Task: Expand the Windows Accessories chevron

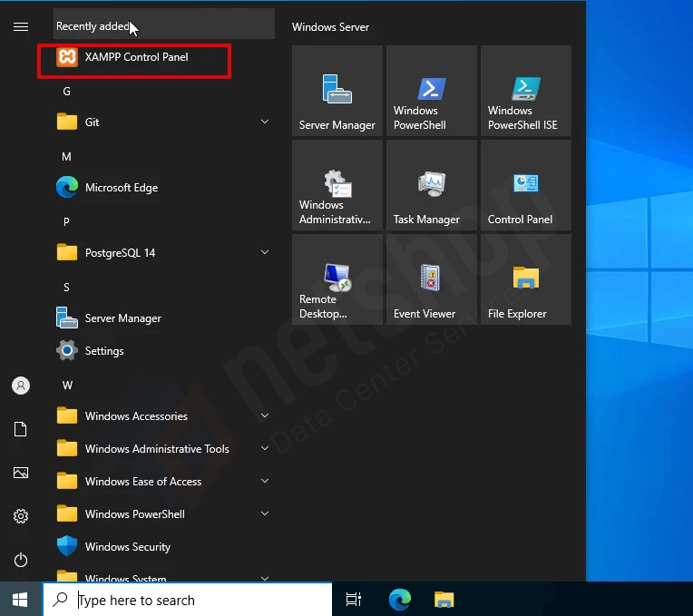Action: [265, 416]
